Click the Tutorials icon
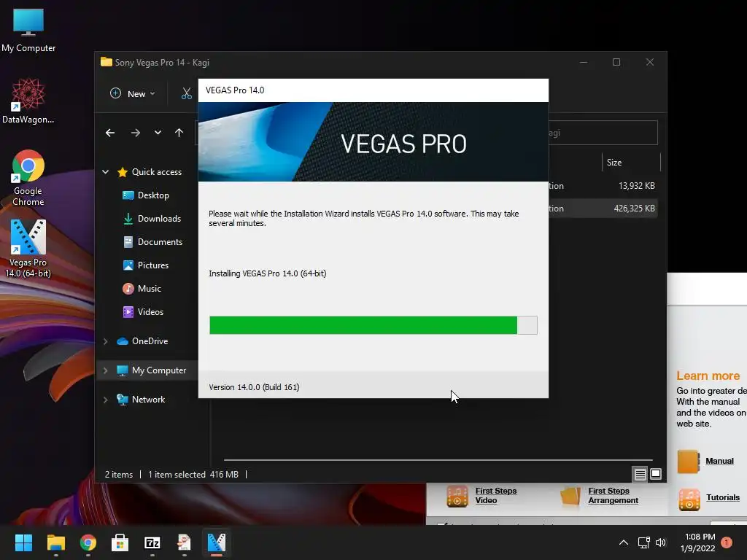The width and height of the screenshot is (747, 560). click(689, 499)
